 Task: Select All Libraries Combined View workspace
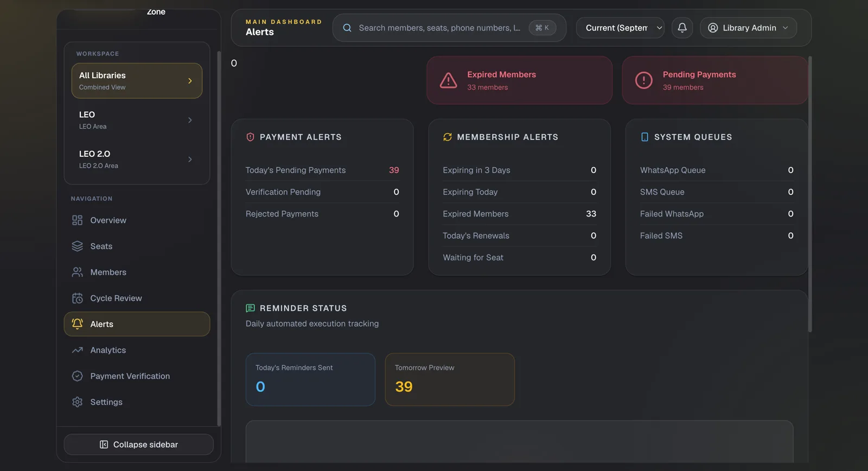coord(137,81)
